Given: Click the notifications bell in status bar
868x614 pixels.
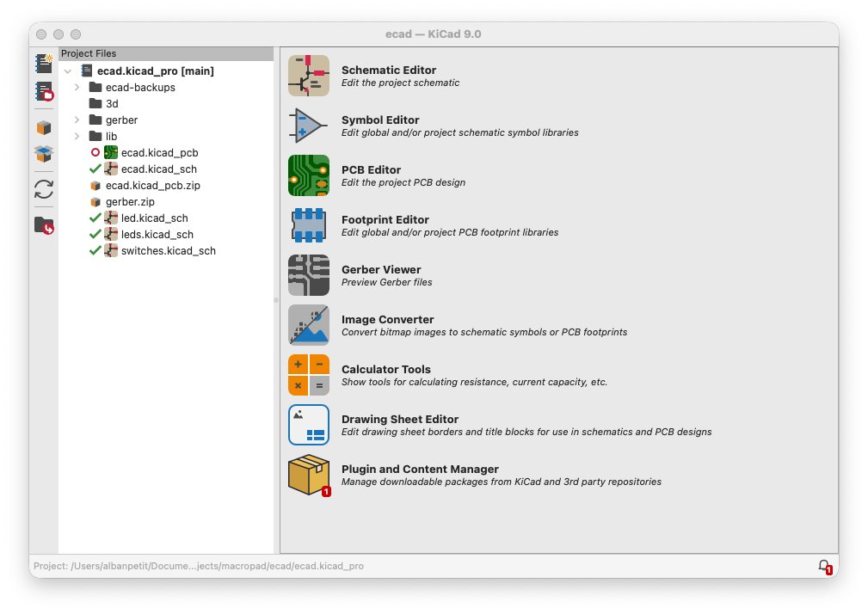Looking at the screenshot, I should click(824, 566).
